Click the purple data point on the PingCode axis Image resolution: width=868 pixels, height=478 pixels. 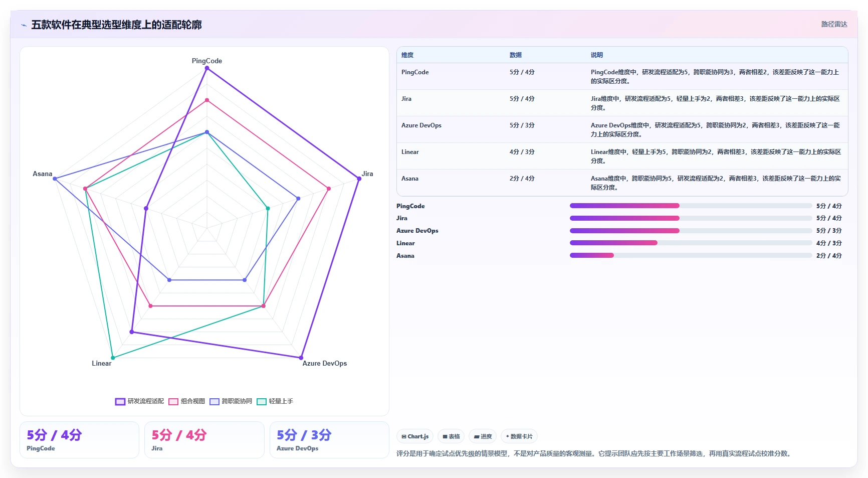coord(207,68)
